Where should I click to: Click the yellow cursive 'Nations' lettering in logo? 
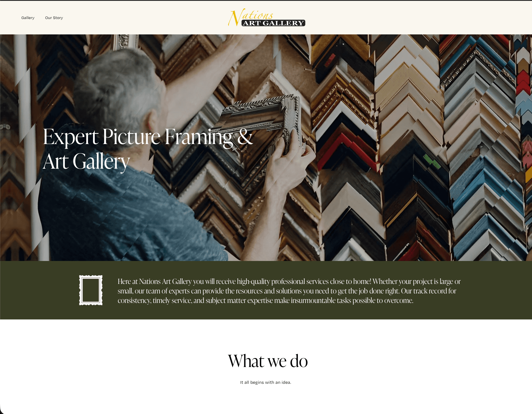pyautogui.click(x=251, y=16)
